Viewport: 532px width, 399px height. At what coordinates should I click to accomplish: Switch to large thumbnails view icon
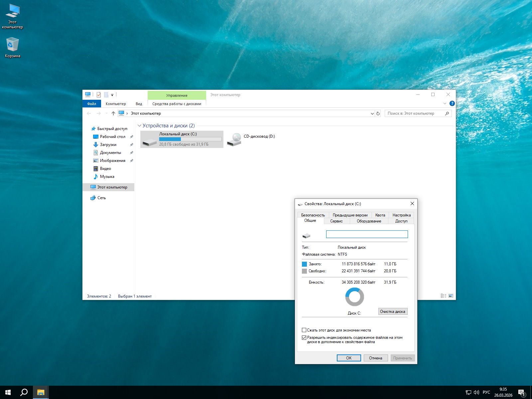pyautogui.click(x=451, y=296)
